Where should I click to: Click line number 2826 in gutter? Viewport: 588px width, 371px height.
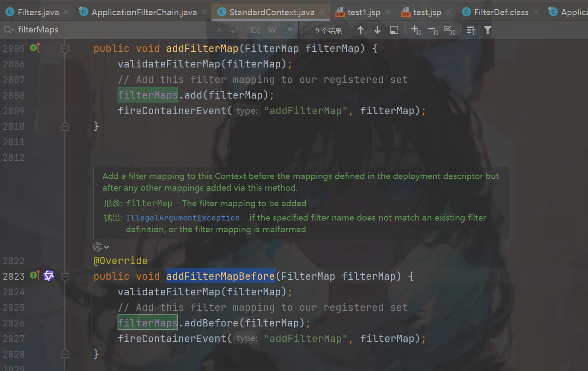pos(14,323)
